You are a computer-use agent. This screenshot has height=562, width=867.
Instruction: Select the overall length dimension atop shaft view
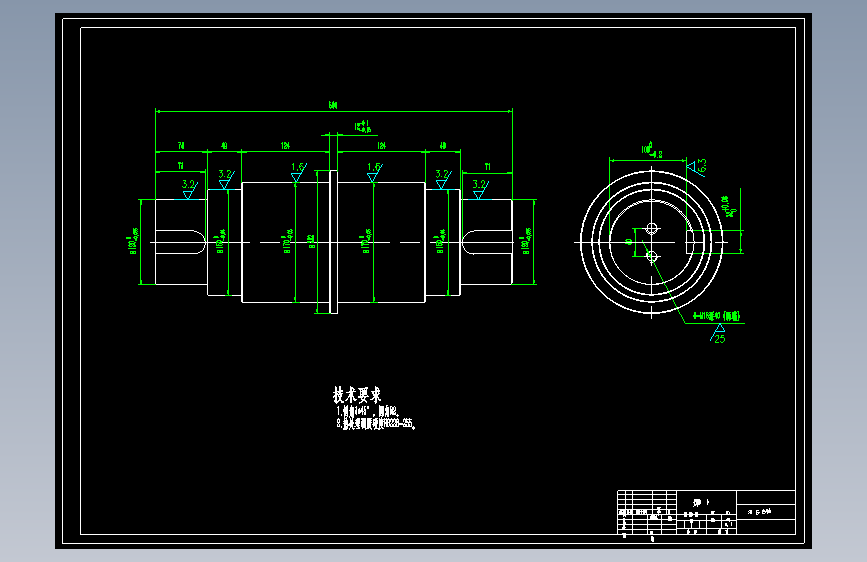pos(333,105)
